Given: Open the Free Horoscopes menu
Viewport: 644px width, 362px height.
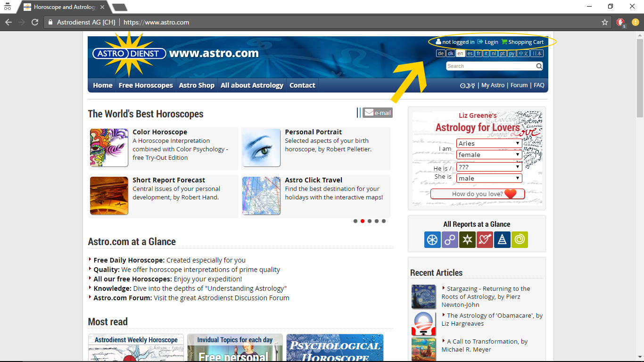Looking at the screenshot, I should point(146,85).
